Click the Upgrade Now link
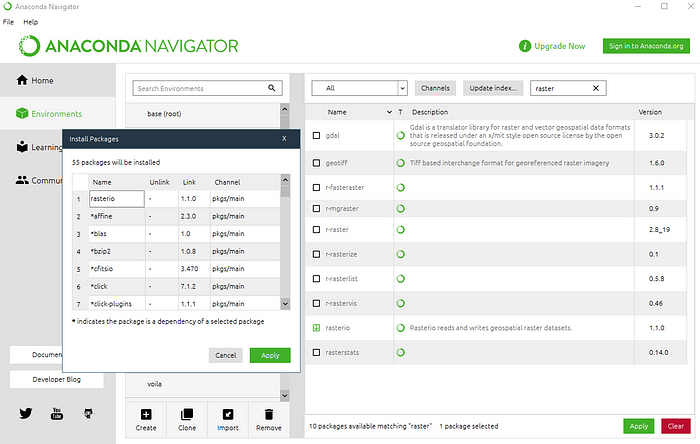The height and width of the screenshot is (444, 700). [x=560, y=46]
